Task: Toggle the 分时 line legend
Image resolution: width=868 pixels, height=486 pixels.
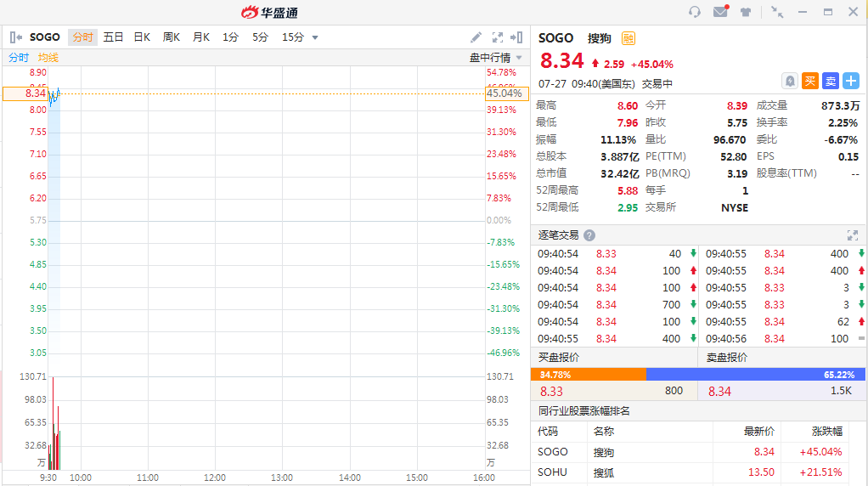Action: point(19,58)
